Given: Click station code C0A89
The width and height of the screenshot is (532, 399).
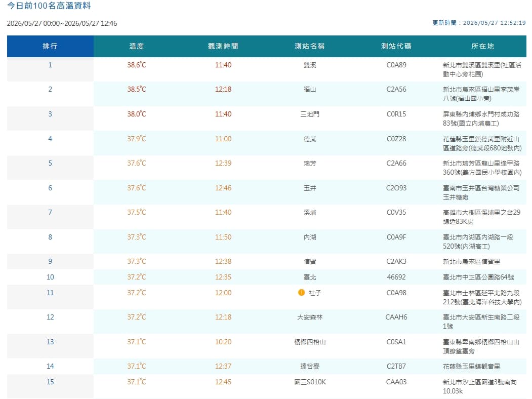Looking at the screenshot, I should (396, 65).
